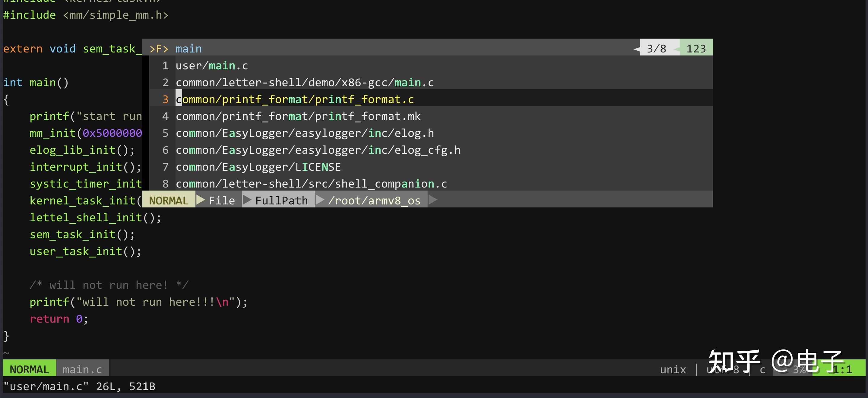Click the main.c buffer tab in statusline
Screen dimensions: 868x398
click(x=82, y=369)
